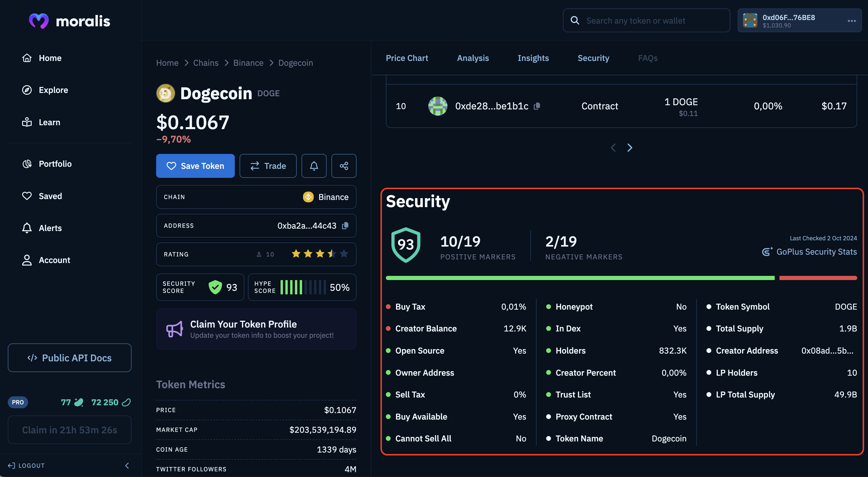Screen dimensions: 868x477
Task: Open the wallet three-dot menu
Action: pyautogui.click(x=852, y=21)
